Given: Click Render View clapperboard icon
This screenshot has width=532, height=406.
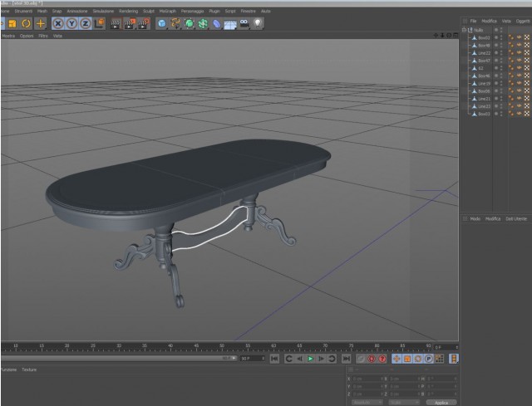Looking at the screenshot, I should tap(116, 23).
